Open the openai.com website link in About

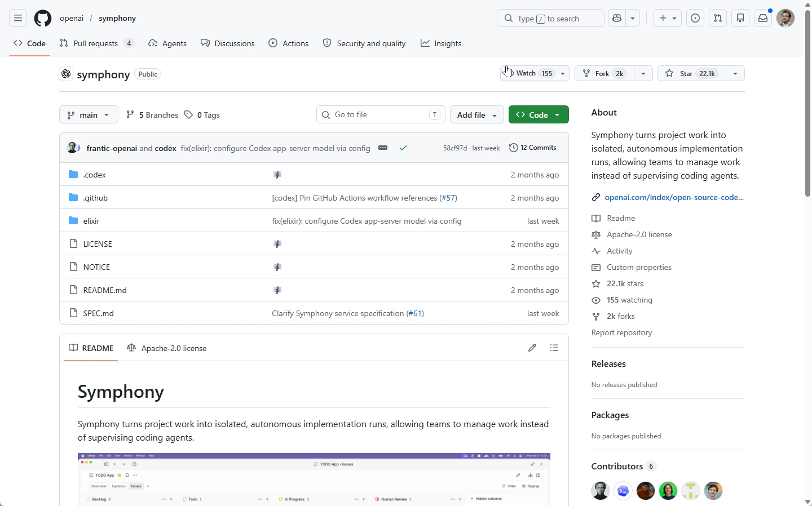674,197
